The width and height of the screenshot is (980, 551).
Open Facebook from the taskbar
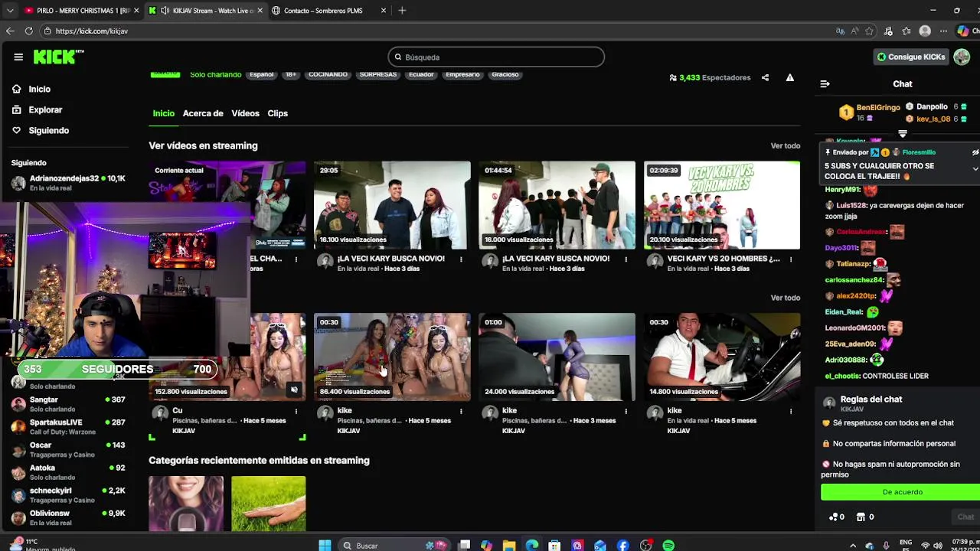tap(622, 545)
